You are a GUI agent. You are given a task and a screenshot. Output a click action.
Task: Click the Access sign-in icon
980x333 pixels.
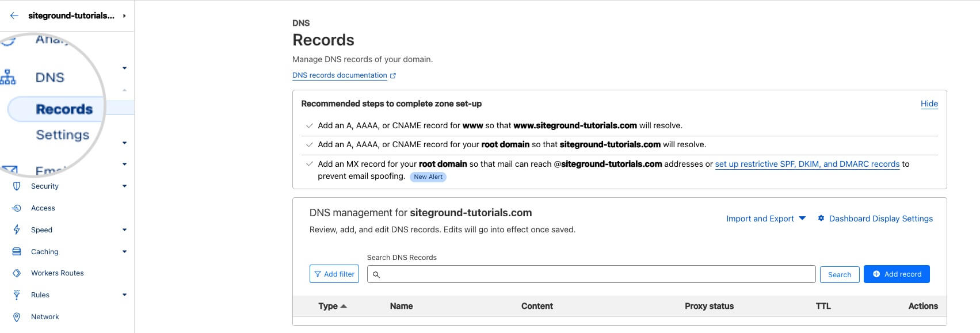pyautogui.click(x=17, y=208)
